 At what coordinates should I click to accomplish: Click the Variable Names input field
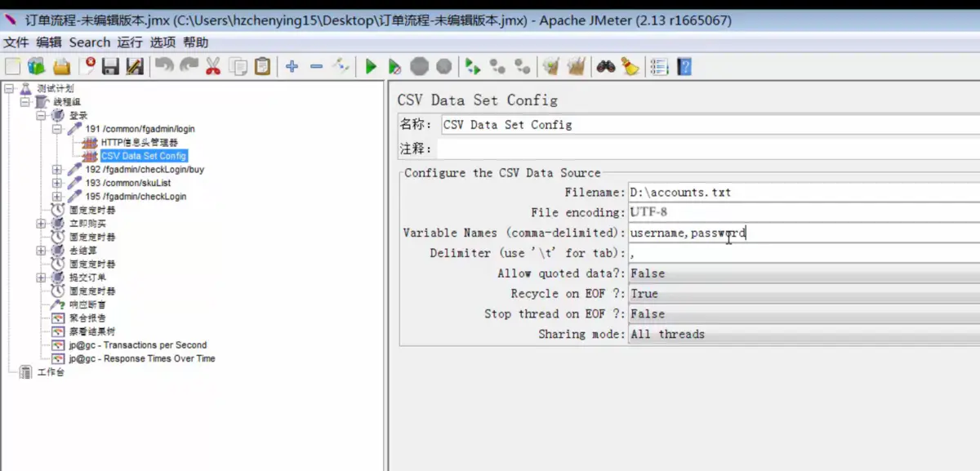(804, 233)
